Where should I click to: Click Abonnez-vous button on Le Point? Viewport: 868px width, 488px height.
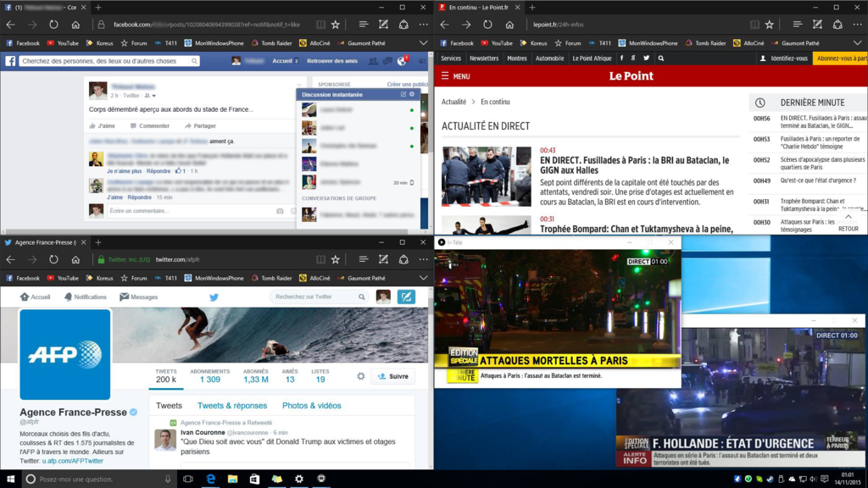coord(840,58)
